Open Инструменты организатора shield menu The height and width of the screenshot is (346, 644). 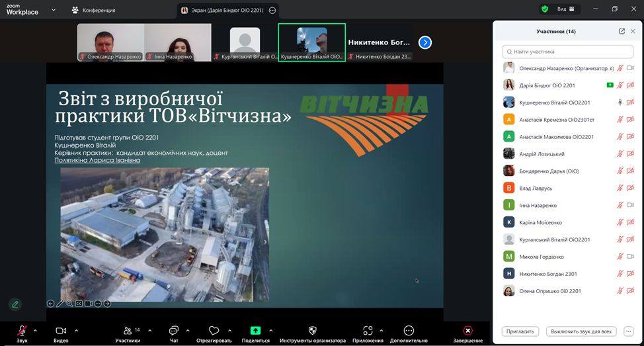(x=313, y=334)
